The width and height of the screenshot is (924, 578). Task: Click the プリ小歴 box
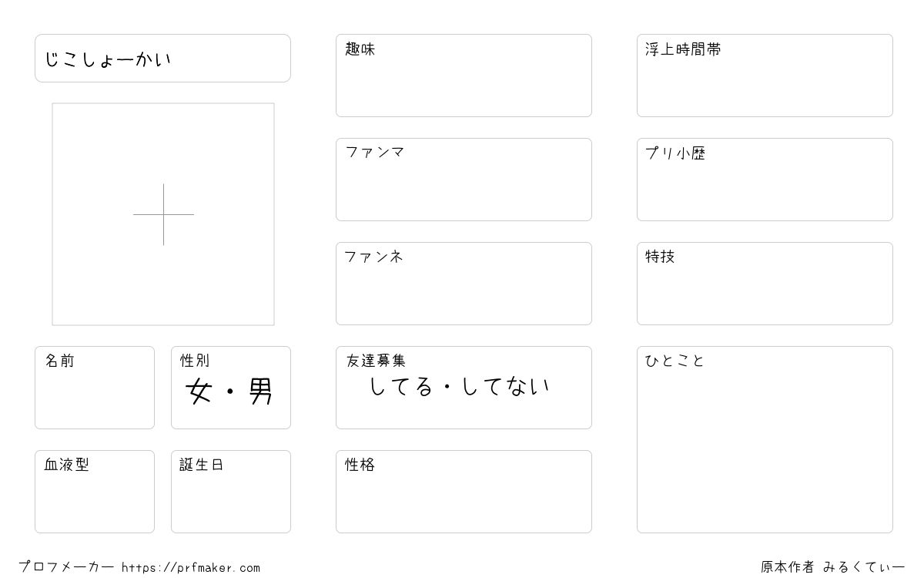click(765, 180)
